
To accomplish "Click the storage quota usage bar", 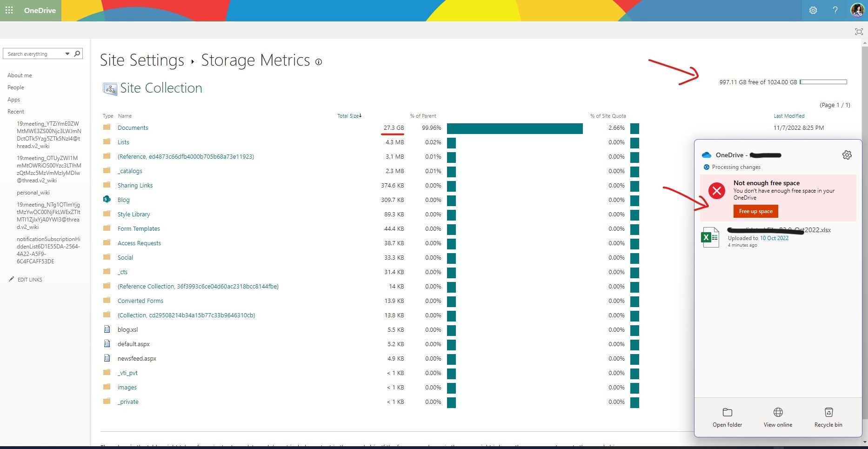I will [823, 82].
